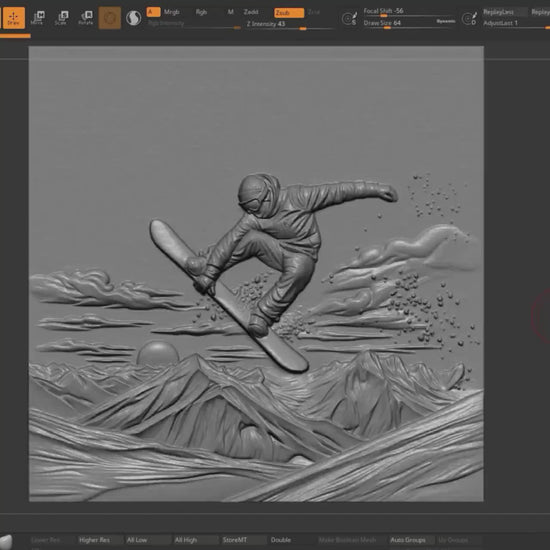The width and height of the screenshot is (550, 550).
Task: Toggle the A material channel button
Action: (x=153, y=12)
